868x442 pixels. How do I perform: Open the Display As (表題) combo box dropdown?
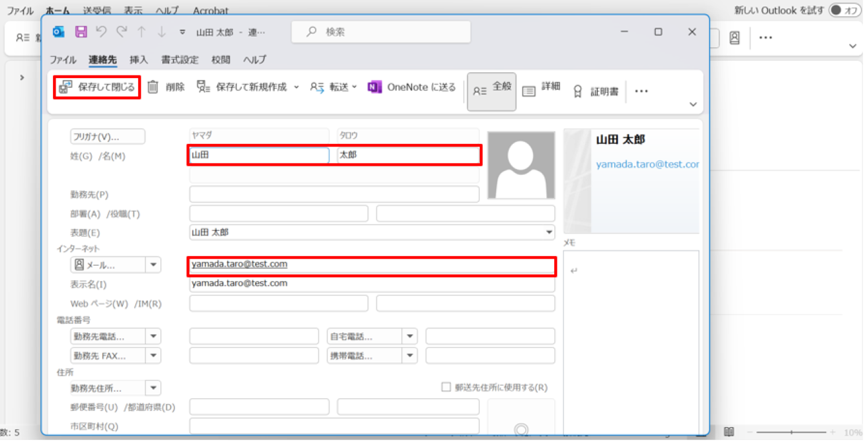click(549, 232)
